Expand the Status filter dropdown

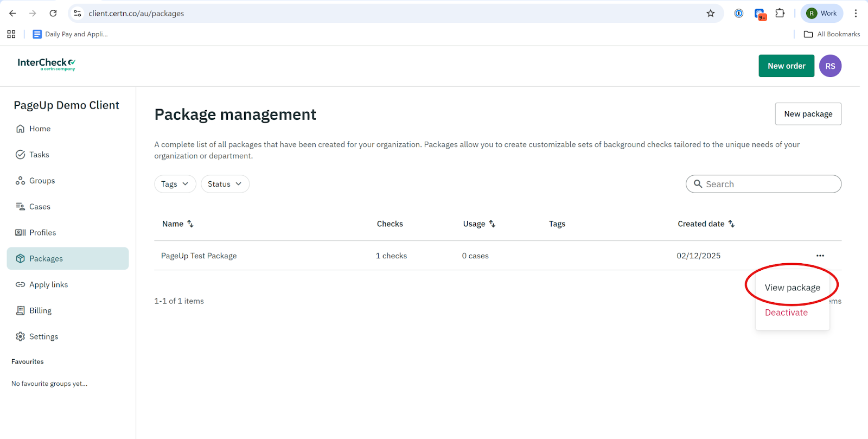point(225,184)
